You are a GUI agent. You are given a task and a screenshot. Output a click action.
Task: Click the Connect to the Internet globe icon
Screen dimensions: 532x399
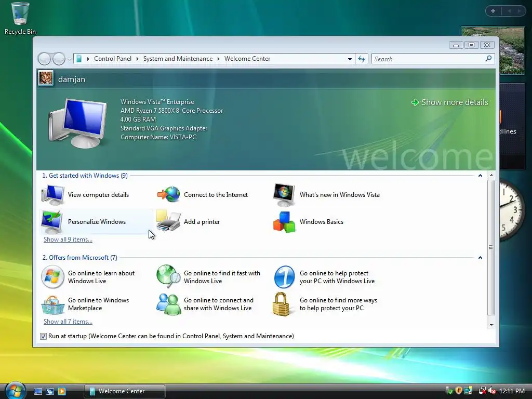pos(168,194)
